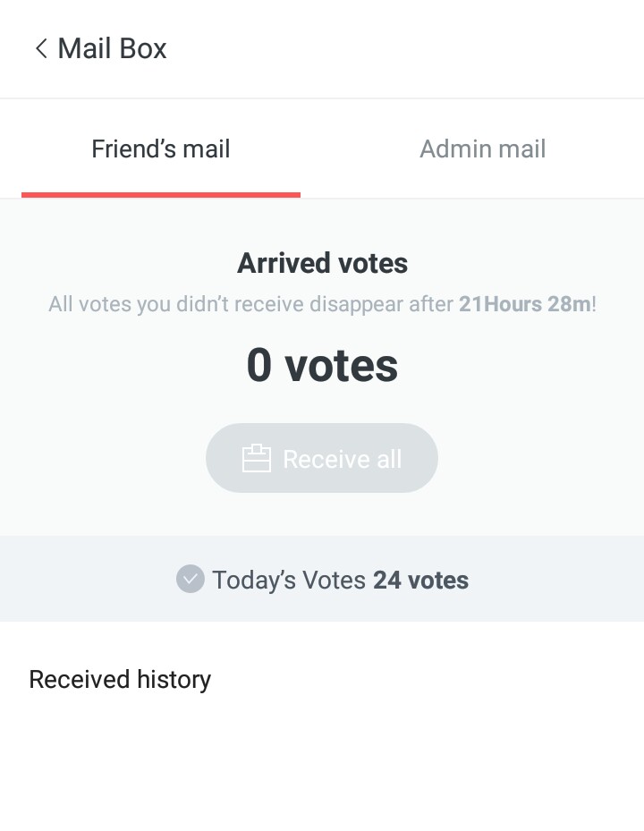Switch to the Friend's mail tab

coord(161,148)
